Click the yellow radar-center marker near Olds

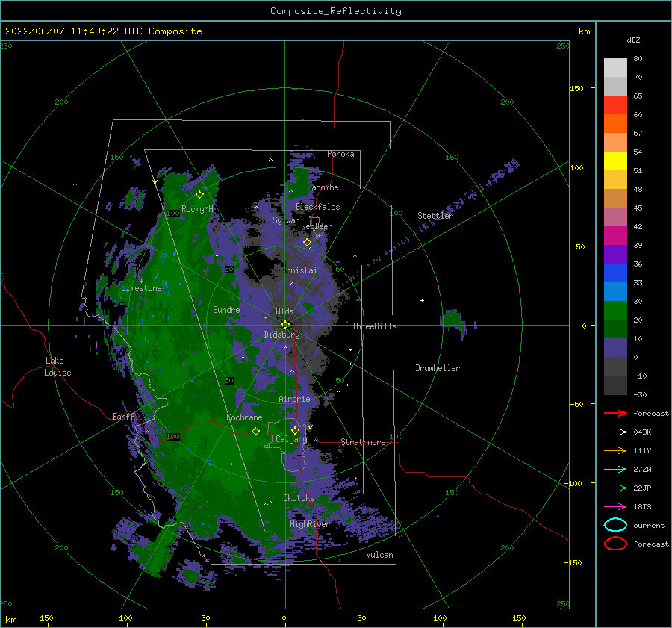pyautogui.click(x=285, y=325)
